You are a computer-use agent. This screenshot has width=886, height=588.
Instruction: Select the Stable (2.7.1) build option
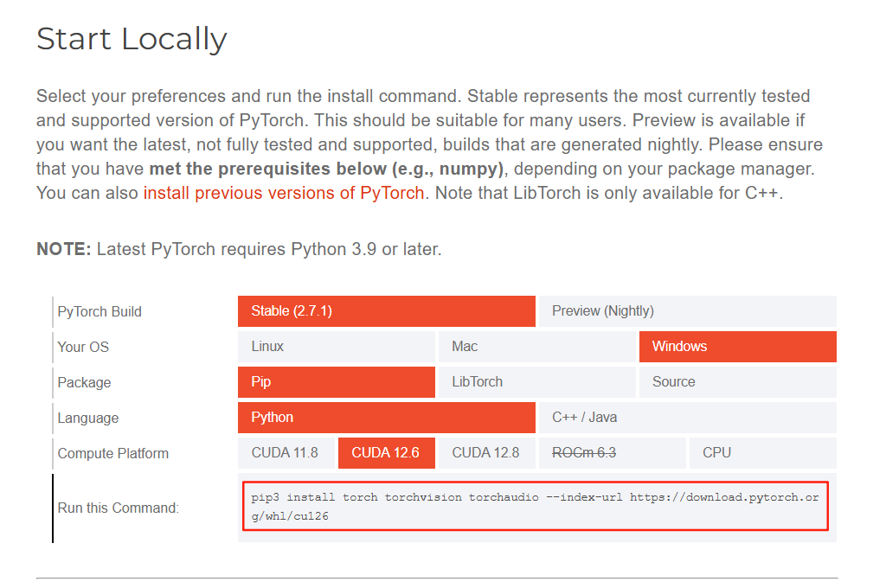[x=386, y=311]
